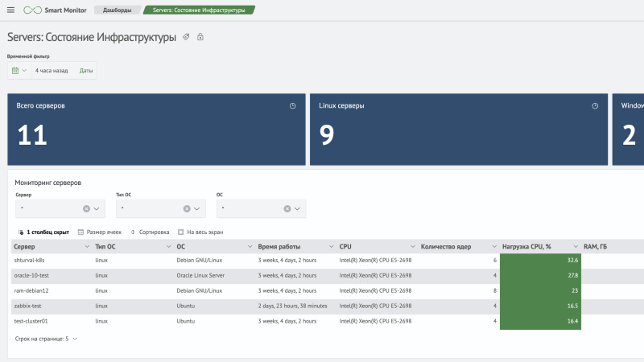Select the oracle-10-test server cell
The image size is (644, 362).
coord(31,275)
